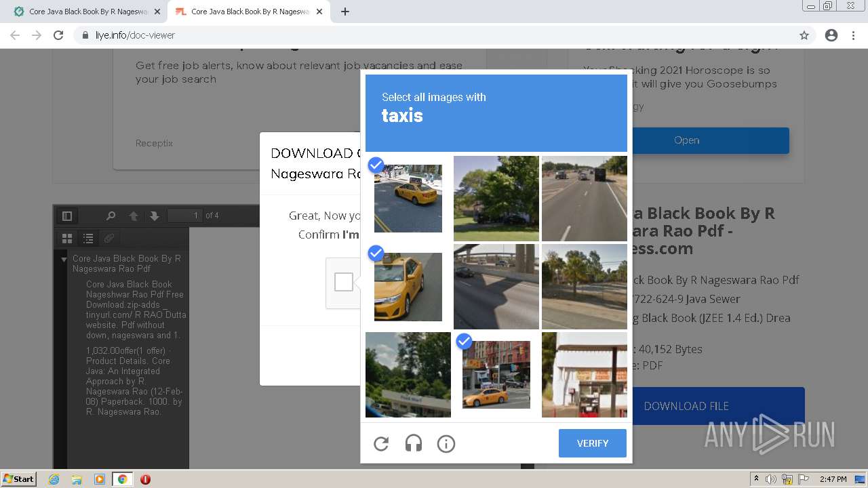Deselect the street taxi tile in bottom-middle

click(496, 375)
